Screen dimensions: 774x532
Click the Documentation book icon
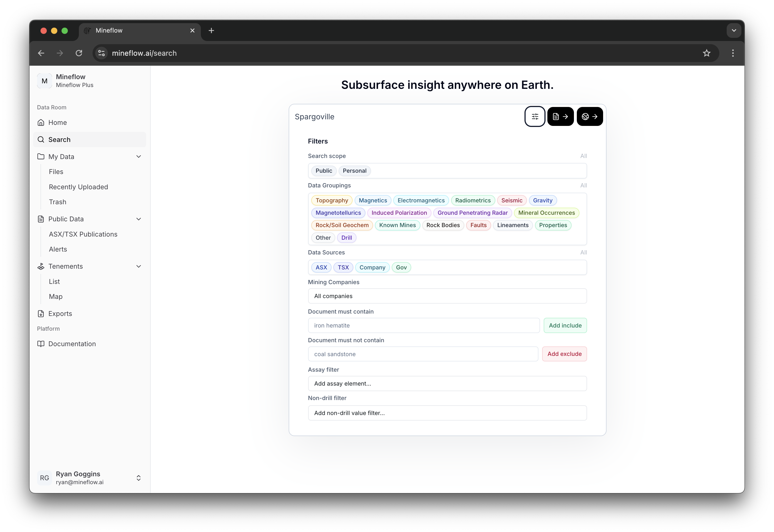41,344
